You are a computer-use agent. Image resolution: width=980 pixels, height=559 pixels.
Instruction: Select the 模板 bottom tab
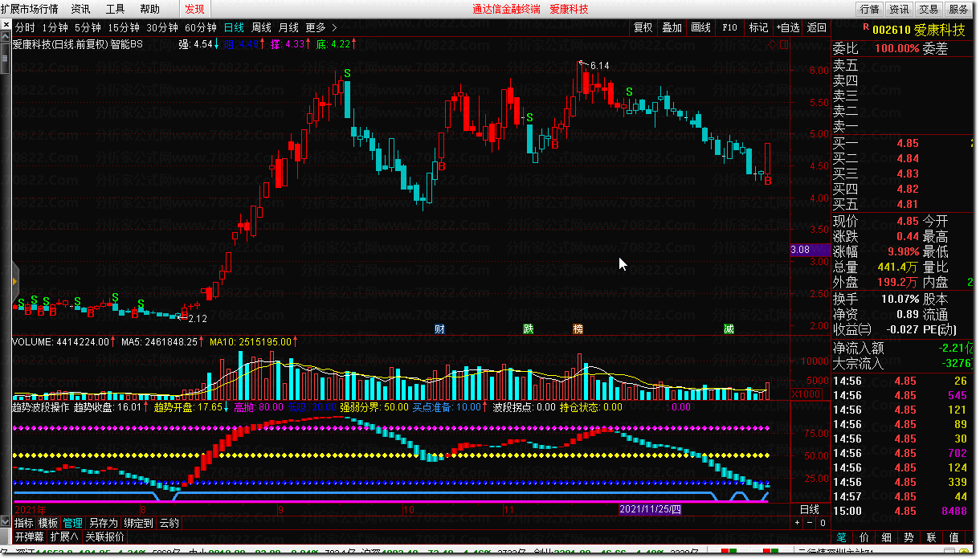pos(48,523)
